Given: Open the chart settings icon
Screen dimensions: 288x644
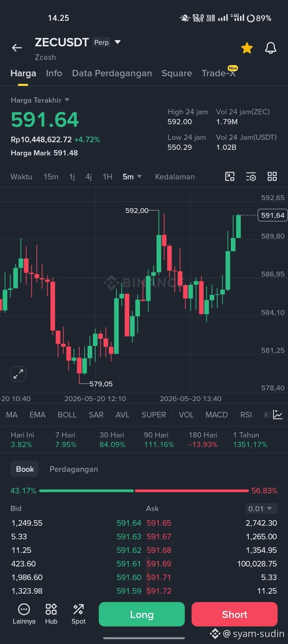Looking at the screenshot, I should click(251, 177).
